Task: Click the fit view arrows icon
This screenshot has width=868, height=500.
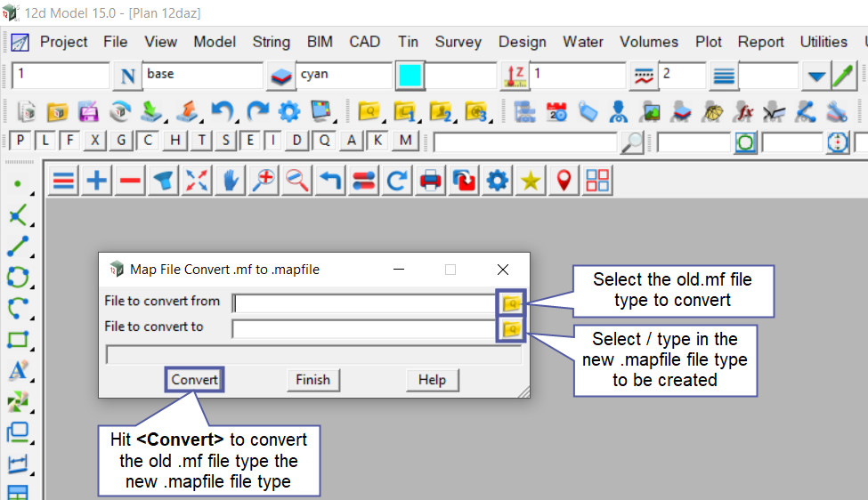Action: [x=197, y=181]
